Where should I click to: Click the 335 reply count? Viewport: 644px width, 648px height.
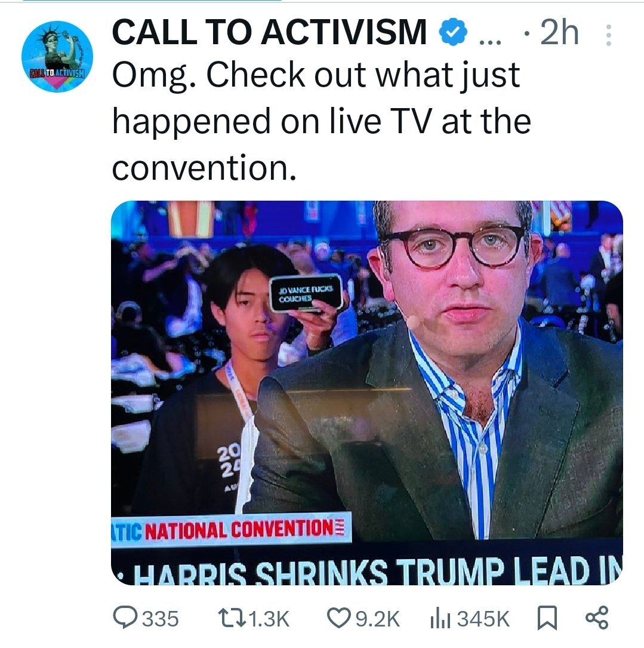click(161, 619)
